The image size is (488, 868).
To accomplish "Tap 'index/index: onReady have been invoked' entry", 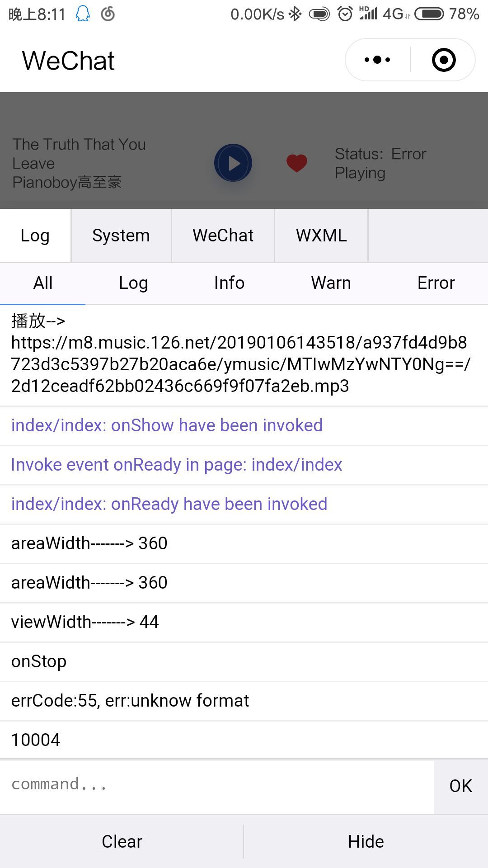I will [x=244, y=505].
